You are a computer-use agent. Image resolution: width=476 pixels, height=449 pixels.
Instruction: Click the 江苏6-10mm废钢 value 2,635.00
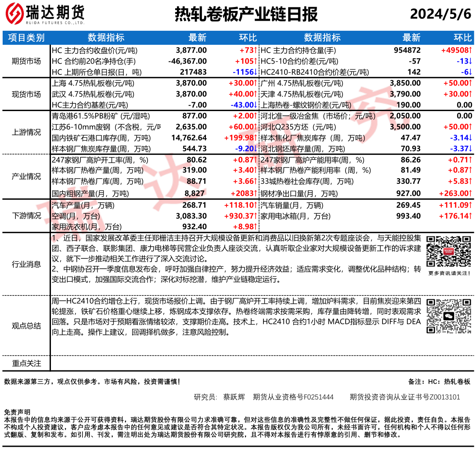pyautogui.click(x=191, y=127)
